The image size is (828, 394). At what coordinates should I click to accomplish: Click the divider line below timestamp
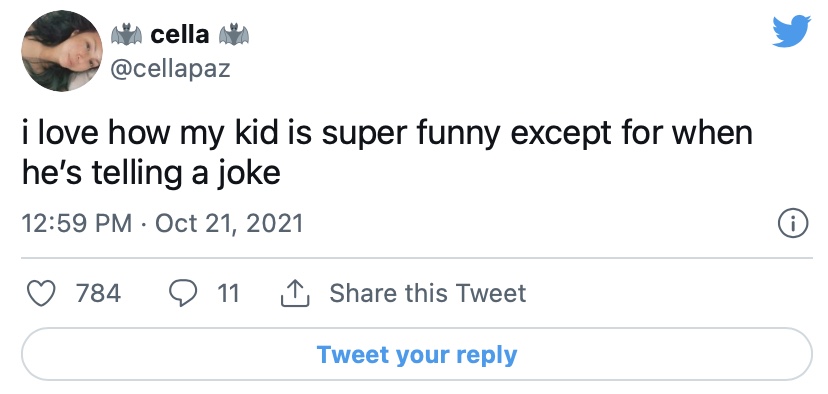click(x=417, y=258)
